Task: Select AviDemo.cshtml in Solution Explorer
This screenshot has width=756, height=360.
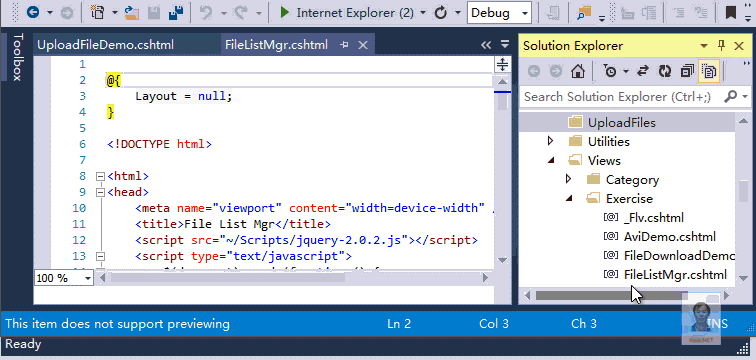Action: point(669,237)
